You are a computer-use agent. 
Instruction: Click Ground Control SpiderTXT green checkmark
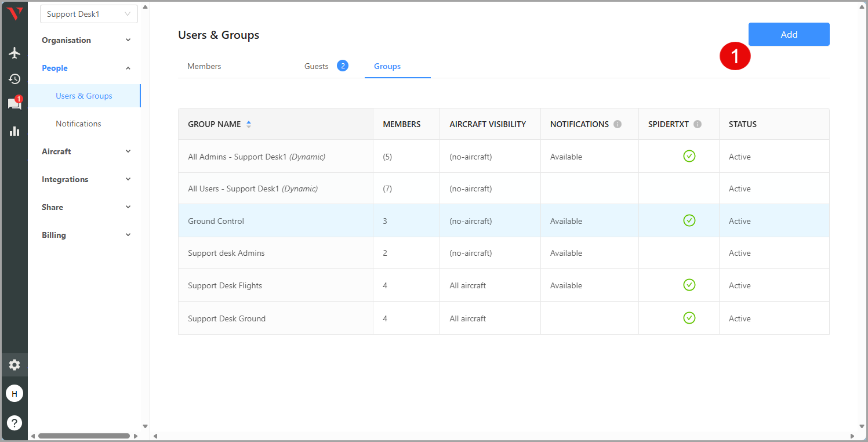click(689, 220)
